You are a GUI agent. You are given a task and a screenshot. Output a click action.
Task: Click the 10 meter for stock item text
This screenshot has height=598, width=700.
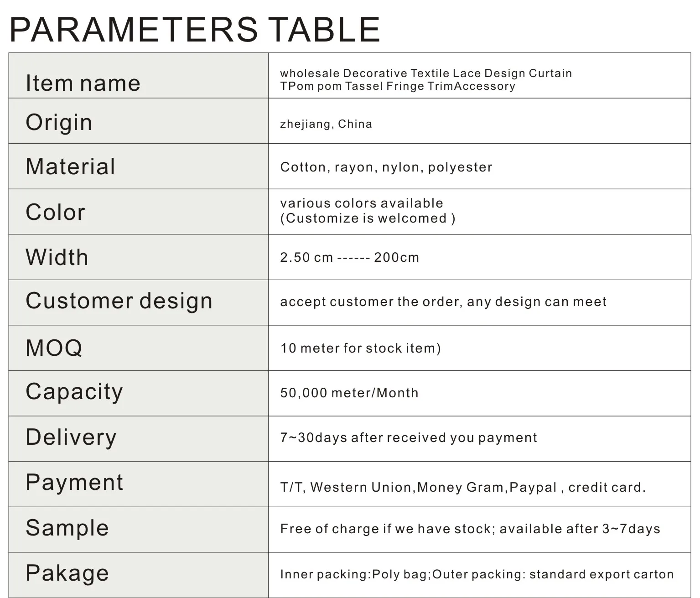click(x=360, y=348)
